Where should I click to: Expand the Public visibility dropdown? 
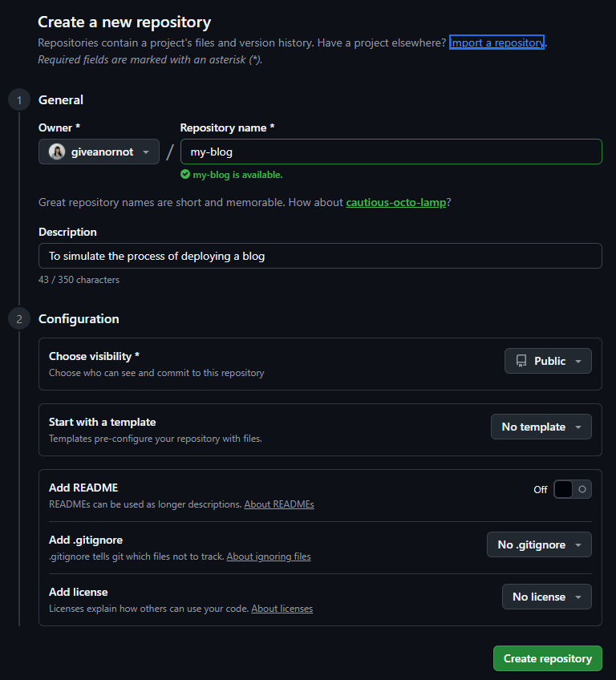click(548, 361)
